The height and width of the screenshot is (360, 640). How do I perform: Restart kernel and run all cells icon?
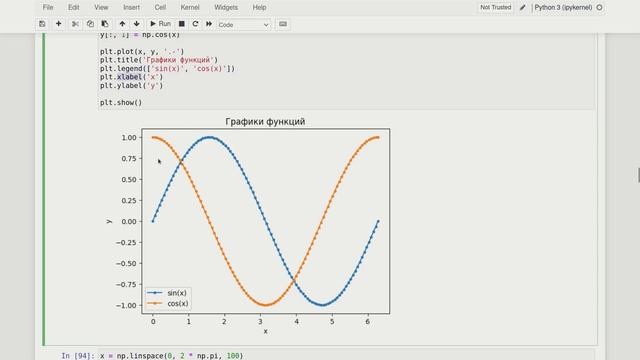coord(209,24)
